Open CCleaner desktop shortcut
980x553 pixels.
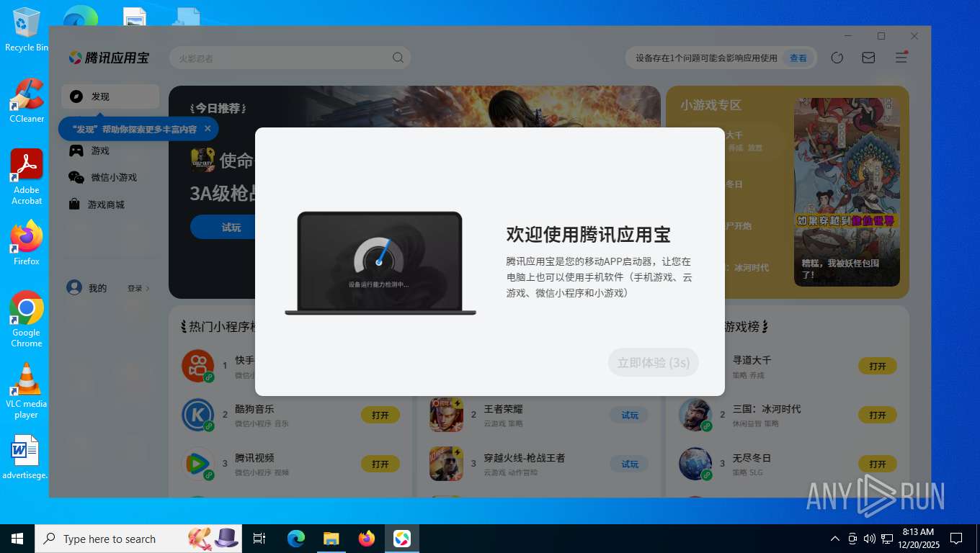tap(27, 101)
